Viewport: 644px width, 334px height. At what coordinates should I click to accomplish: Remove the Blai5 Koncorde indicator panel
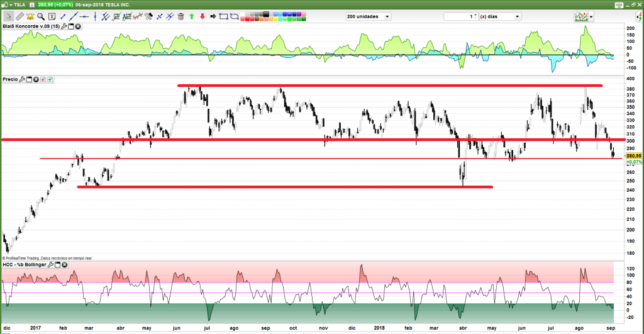click(x=78, y=26)
